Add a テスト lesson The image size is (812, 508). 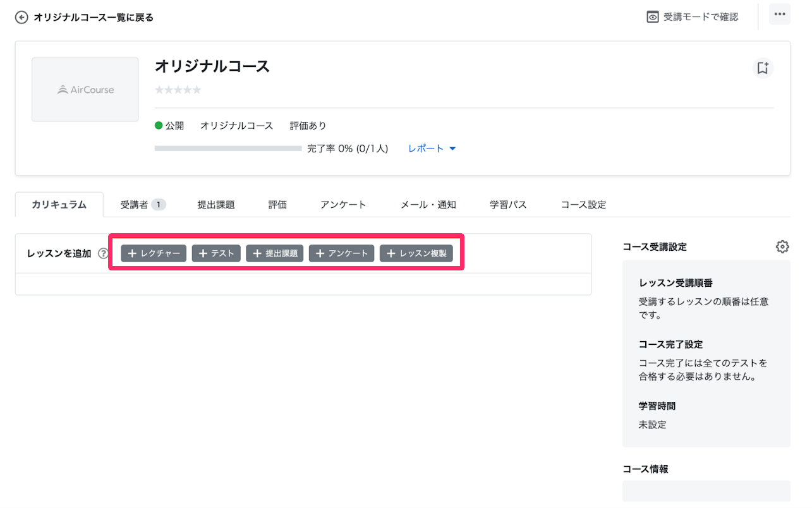pyautogui.click(x=216, y=253)
